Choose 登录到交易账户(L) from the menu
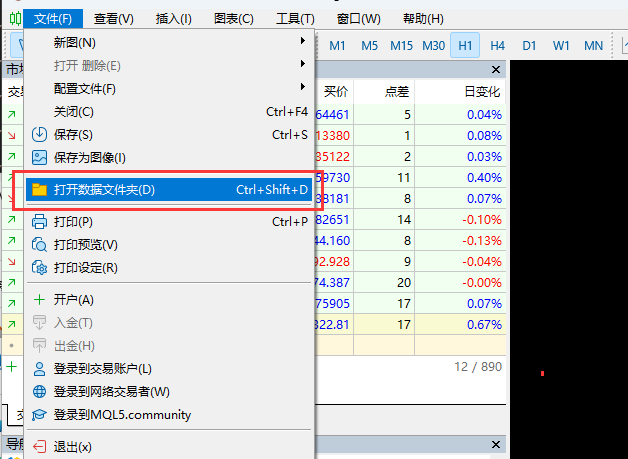Image resolution: width=628 pixels, height=459 pixels. point(103,369)
